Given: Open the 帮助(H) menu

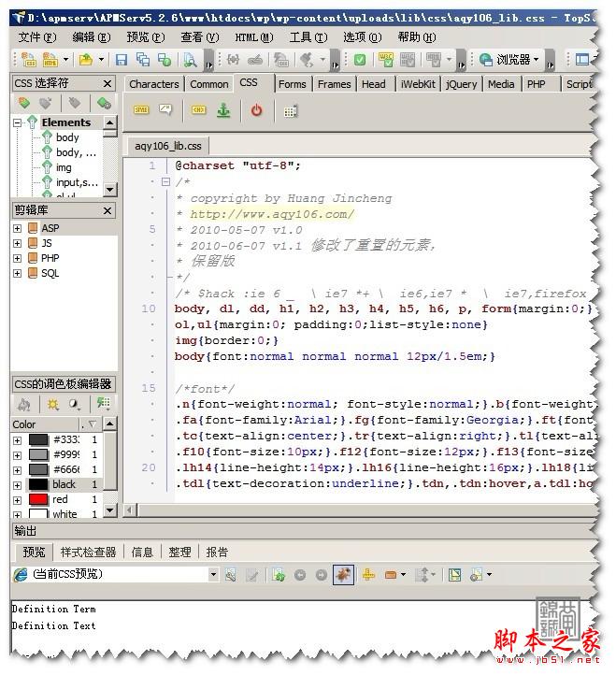Looking at the screenshot, I should point(417,37).
